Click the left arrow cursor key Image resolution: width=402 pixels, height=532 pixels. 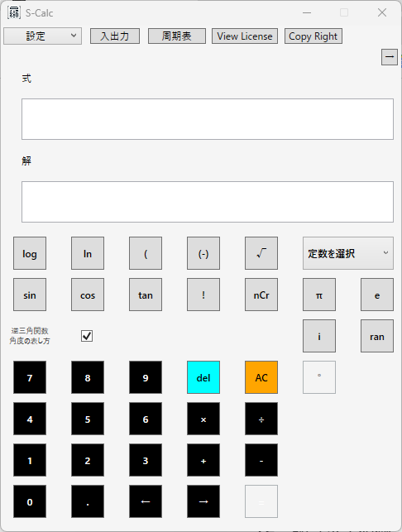(146, 501)
